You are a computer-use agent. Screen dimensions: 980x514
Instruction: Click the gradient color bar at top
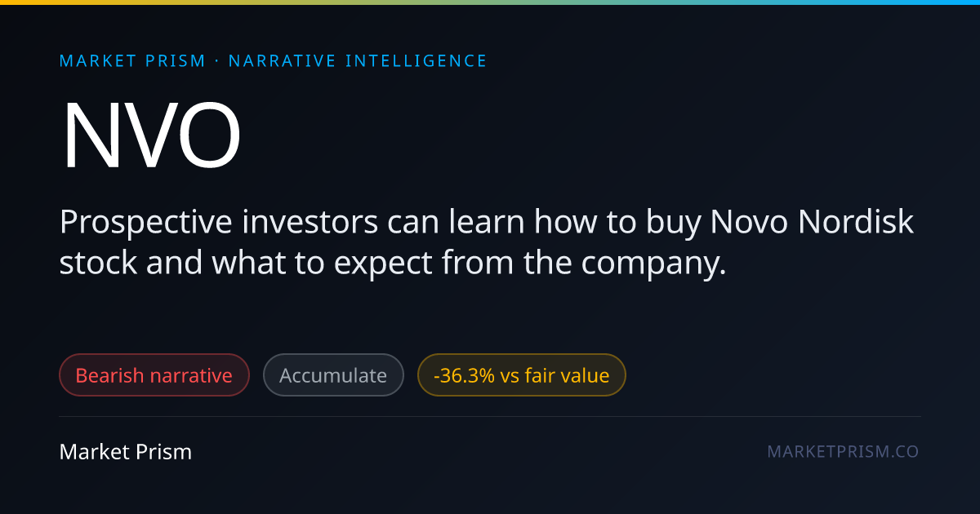[490, 2]
